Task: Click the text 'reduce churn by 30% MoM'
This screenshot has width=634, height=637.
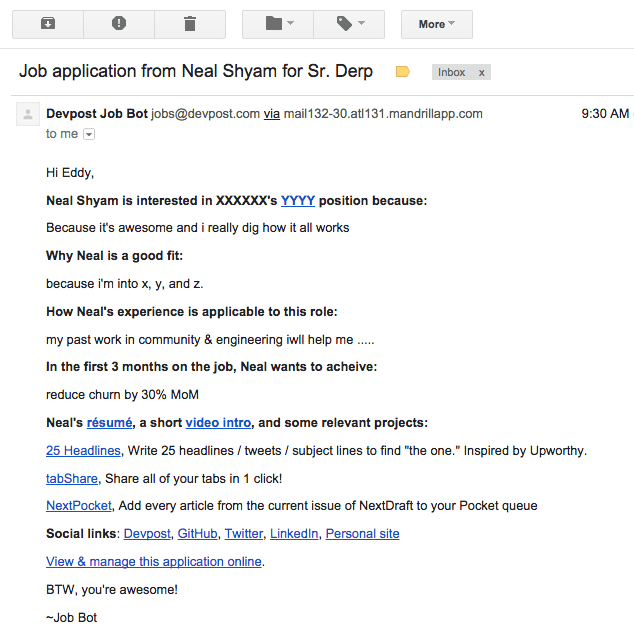Action: pos(122,394)
